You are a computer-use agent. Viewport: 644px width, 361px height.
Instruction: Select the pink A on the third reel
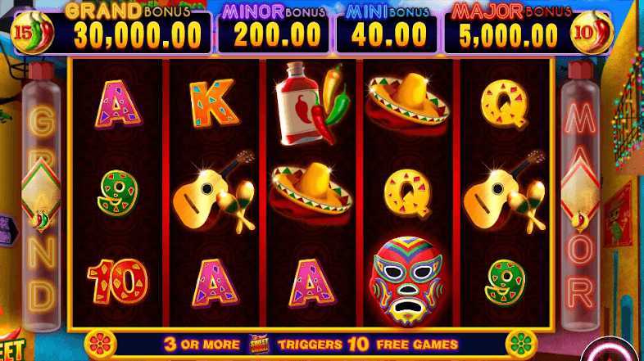(x=311, y=283)
